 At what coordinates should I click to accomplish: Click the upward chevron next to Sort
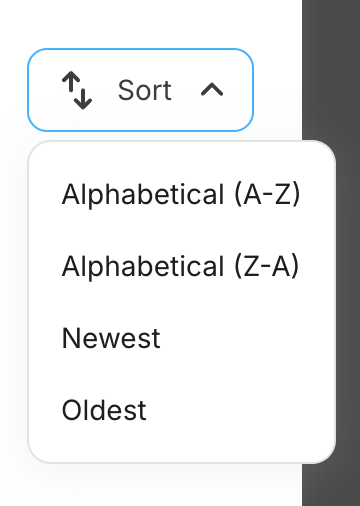click(x=212, y=90)
